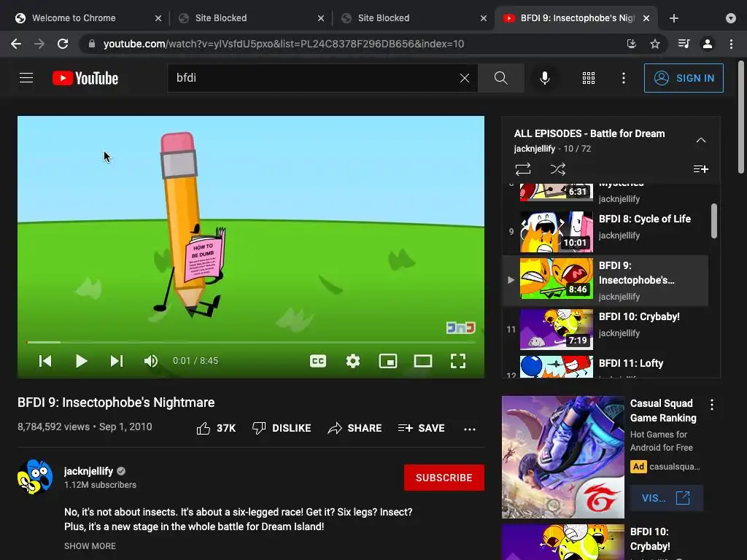The width and height of the screenshot is (747, 560).
Task: Activate miniplayer mode
Action: click(388, 361)
